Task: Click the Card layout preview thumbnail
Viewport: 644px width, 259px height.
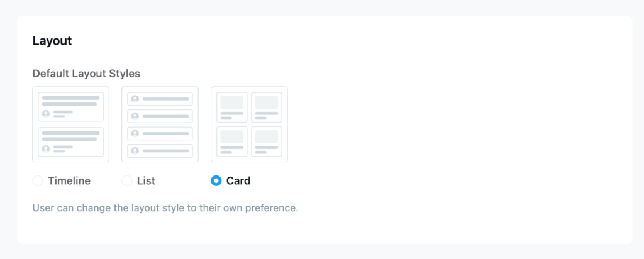Action: point(249,124)
